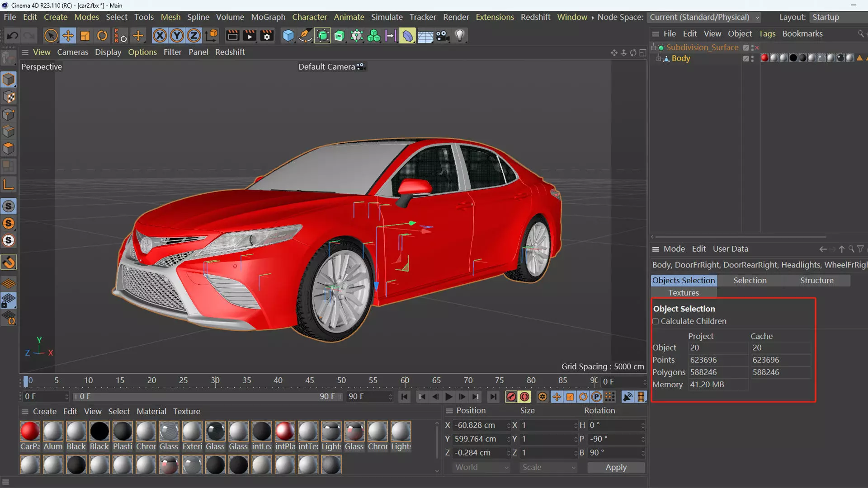Screen dimensions: 868x488
Task: Open the Layout dropdown
Action: (x=839, y=17)
